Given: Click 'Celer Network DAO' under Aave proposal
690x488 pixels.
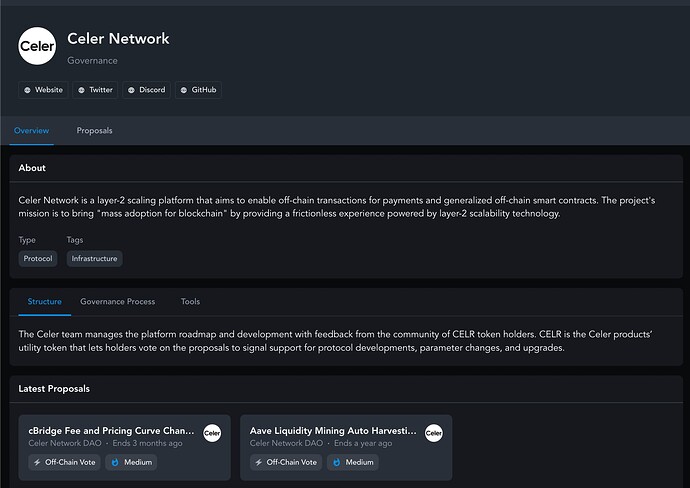Looking at the screenshot, I should coord(286,444).
